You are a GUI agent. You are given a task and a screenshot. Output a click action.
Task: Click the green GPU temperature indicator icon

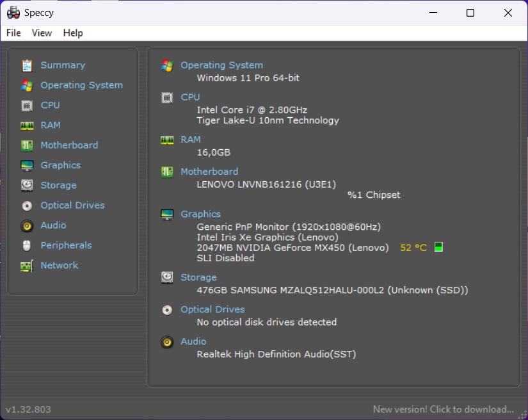tap(438, 247)
